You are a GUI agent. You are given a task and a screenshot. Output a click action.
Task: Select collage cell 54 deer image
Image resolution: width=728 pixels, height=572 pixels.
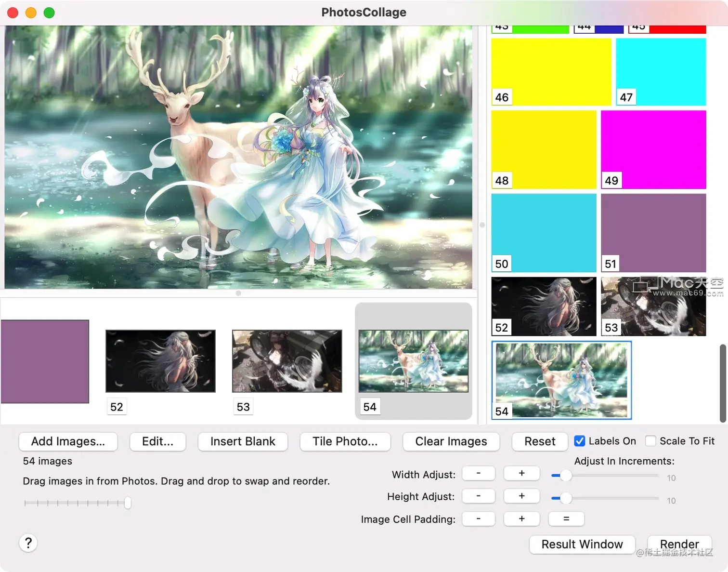(x=561, y=380)
